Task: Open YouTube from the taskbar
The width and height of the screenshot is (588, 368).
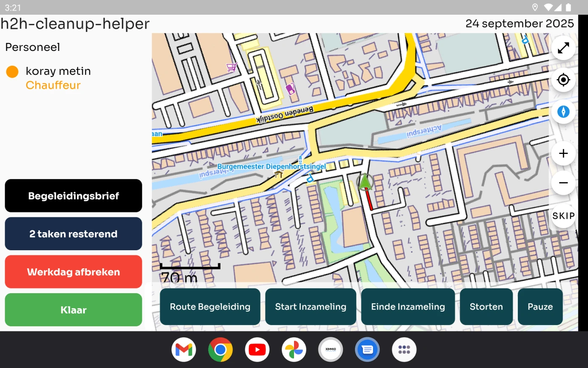Action: (x=257, y=349)
